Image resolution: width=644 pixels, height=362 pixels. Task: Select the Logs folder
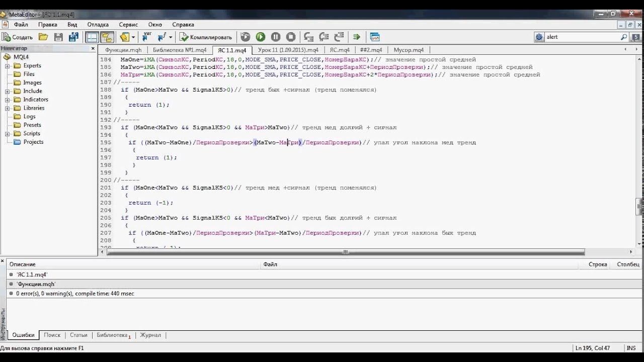pos(29,116)
